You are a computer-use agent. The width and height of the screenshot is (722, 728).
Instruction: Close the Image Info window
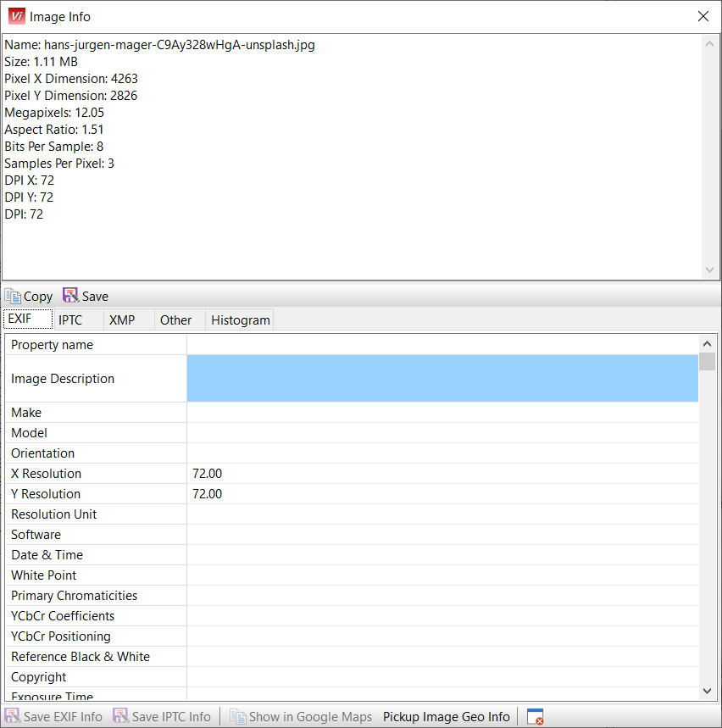(703, 16)
